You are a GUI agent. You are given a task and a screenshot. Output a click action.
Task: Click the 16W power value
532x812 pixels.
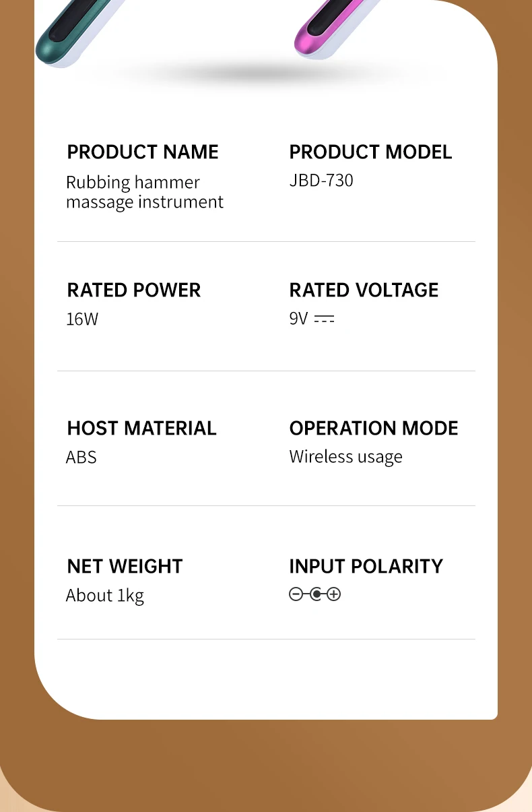[x=82, y=319]
